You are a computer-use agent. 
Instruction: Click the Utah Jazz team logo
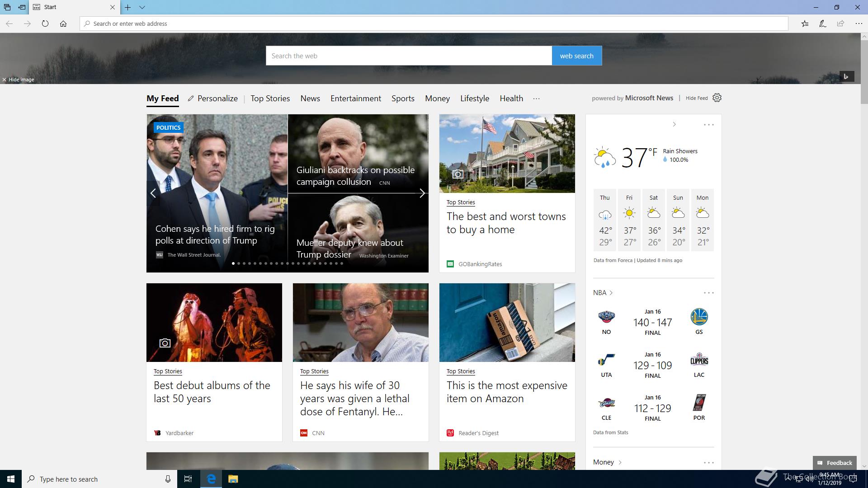point(606,360)
